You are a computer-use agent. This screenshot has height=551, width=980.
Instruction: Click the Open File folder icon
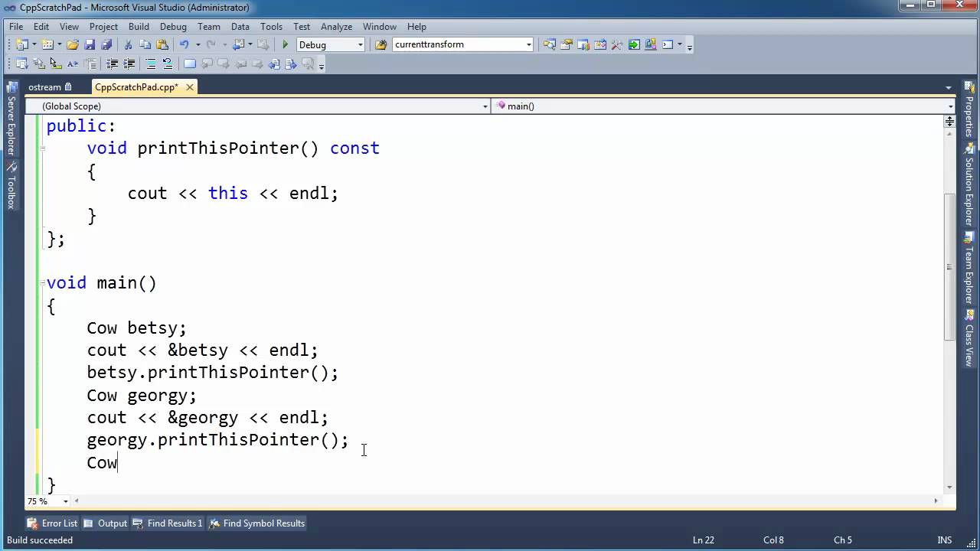tap(73, 44)
